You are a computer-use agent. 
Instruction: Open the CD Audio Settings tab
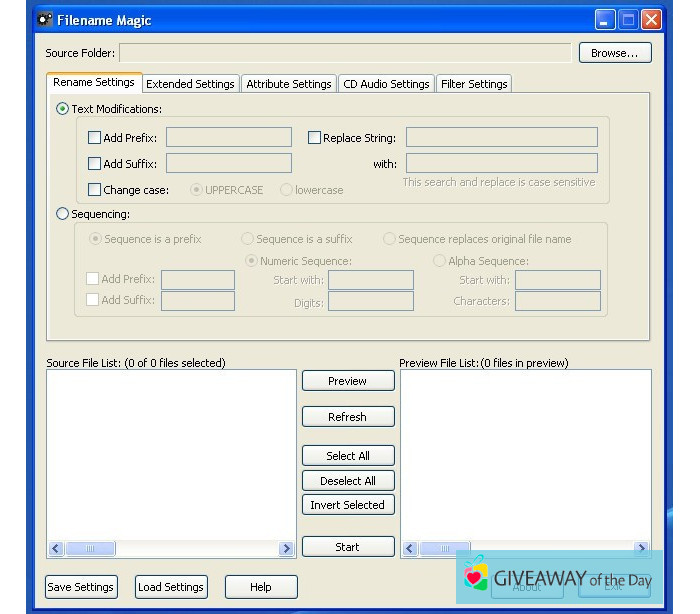386,84
